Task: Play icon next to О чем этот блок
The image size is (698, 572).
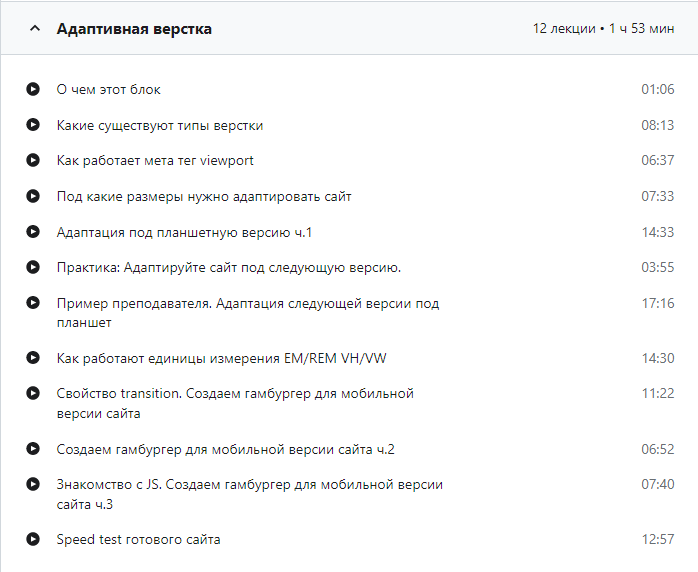Action: pos(33,89)
